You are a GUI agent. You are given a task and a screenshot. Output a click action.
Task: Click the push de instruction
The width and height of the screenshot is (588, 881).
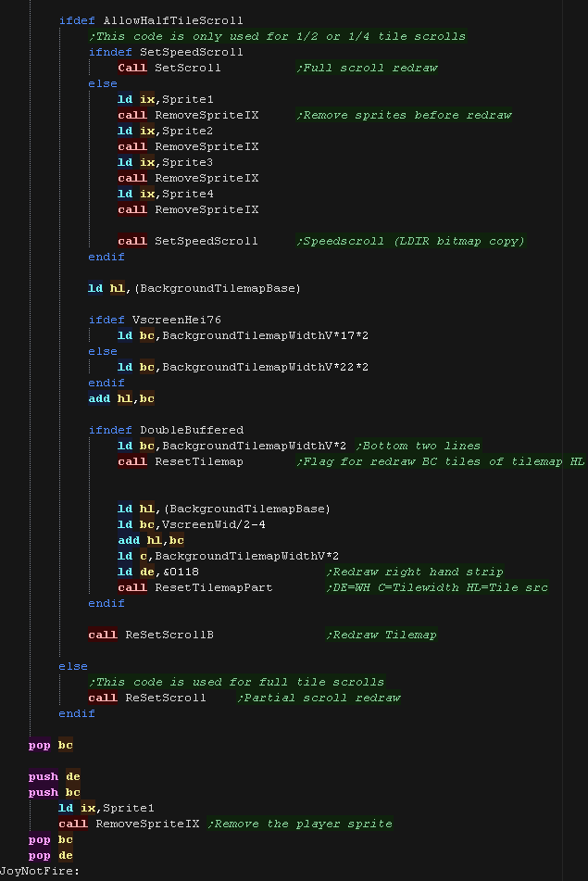pyautogui.click(x=44, y=776)
